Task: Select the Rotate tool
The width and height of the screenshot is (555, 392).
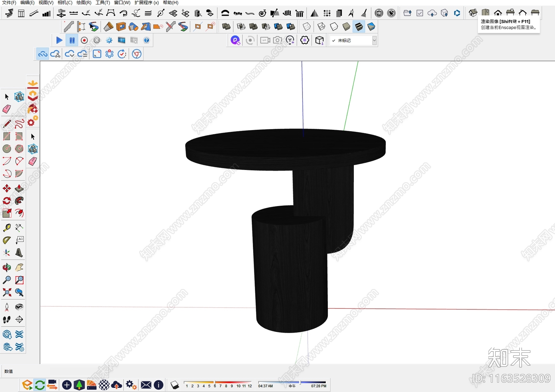Action: [7, 201]
